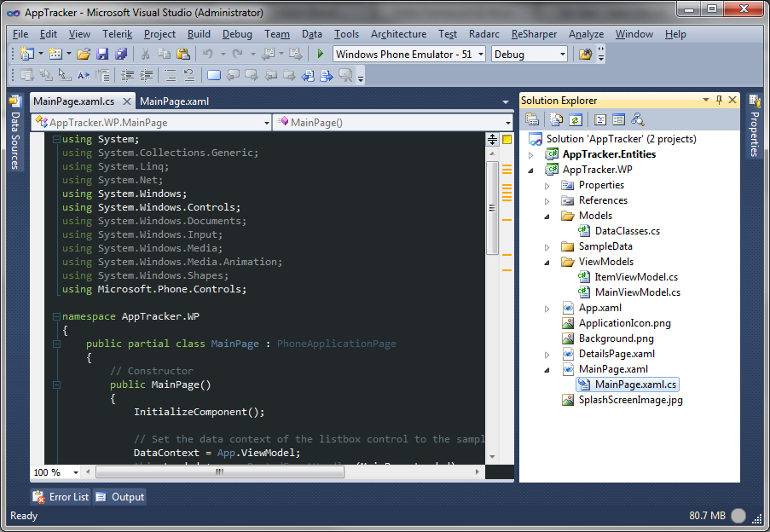Click the Uncomment Selection icon
Screen dimensions: 770x532
189,75
